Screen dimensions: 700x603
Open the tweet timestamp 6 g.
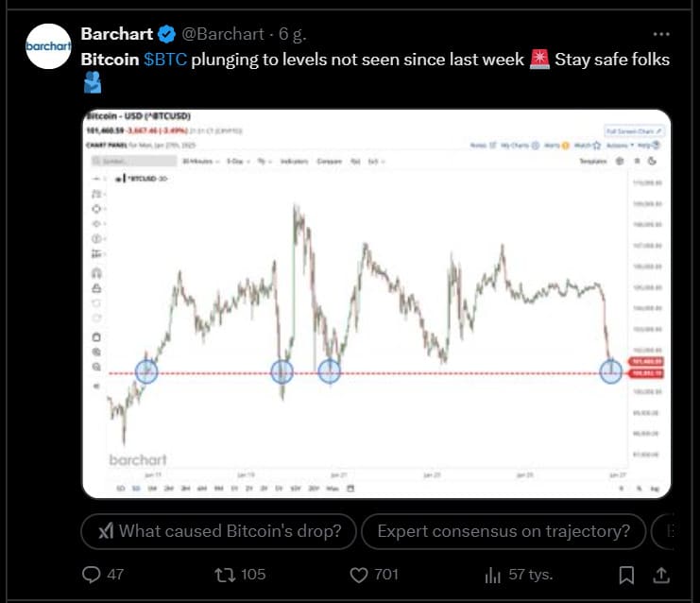pyautogui.click(x=293, y=34)
